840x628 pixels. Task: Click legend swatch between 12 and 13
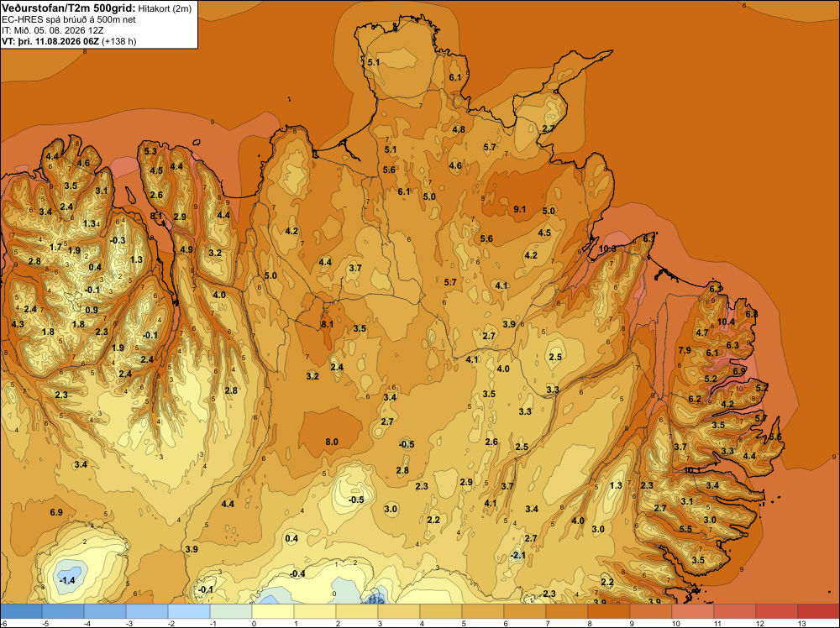[x=776, y=611]
